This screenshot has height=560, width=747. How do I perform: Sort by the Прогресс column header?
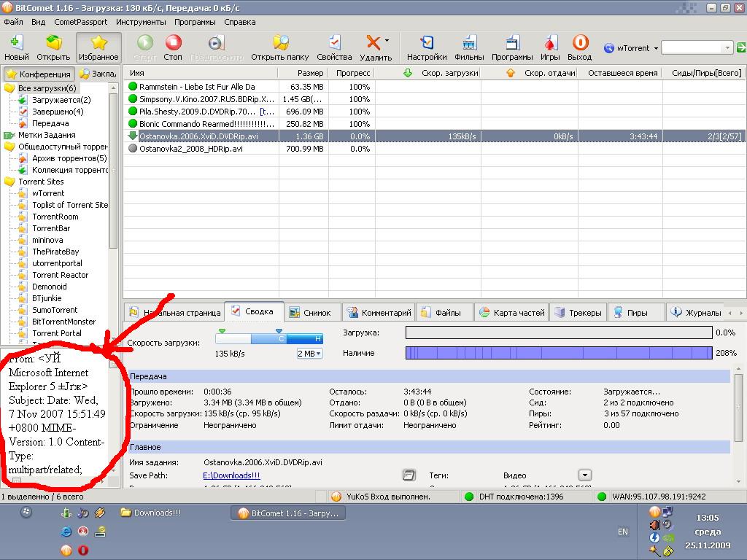point(352,73)
